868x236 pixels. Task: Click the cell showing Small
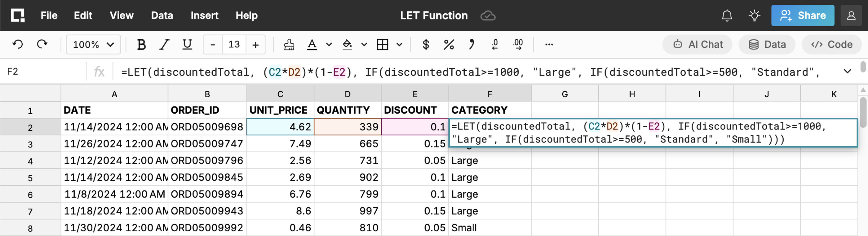490,228
